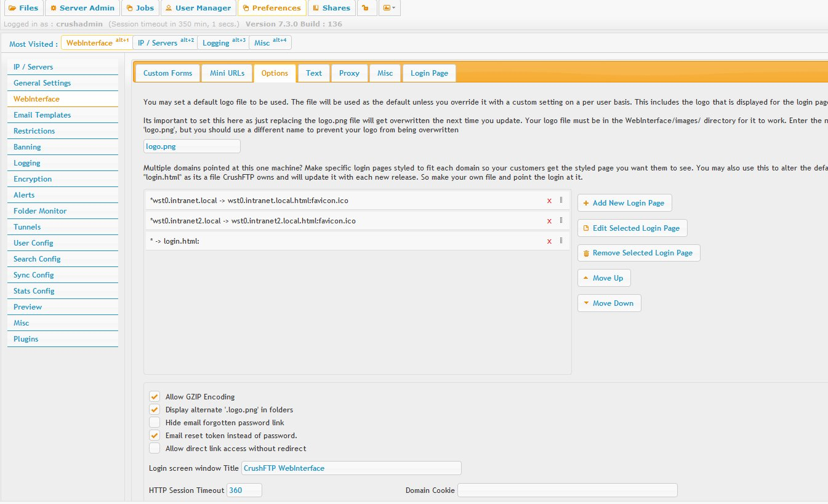The image size is (828, 504).
Task: Click the WebInterface most-visited shortcut
Action: click(x=97, y=42)
